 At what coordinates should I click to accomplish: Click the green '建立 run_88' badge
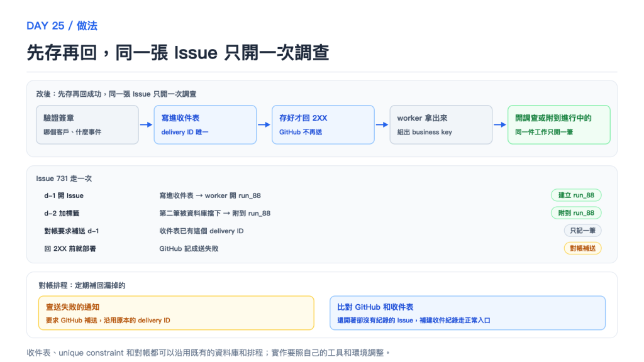click(x=576, y=195)
